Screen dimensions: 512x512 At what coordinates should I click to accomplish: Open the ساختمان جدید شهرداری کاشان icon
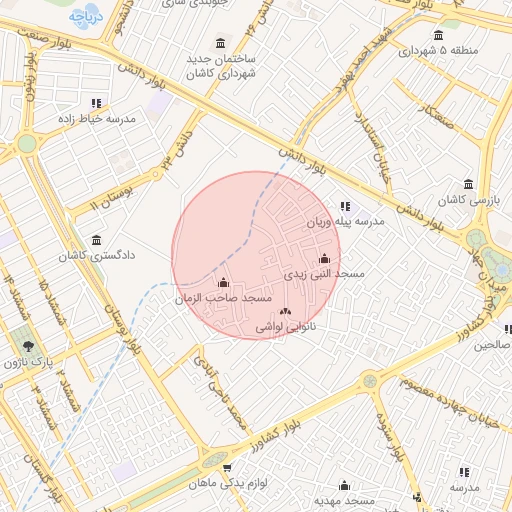[x=220, y=43]
